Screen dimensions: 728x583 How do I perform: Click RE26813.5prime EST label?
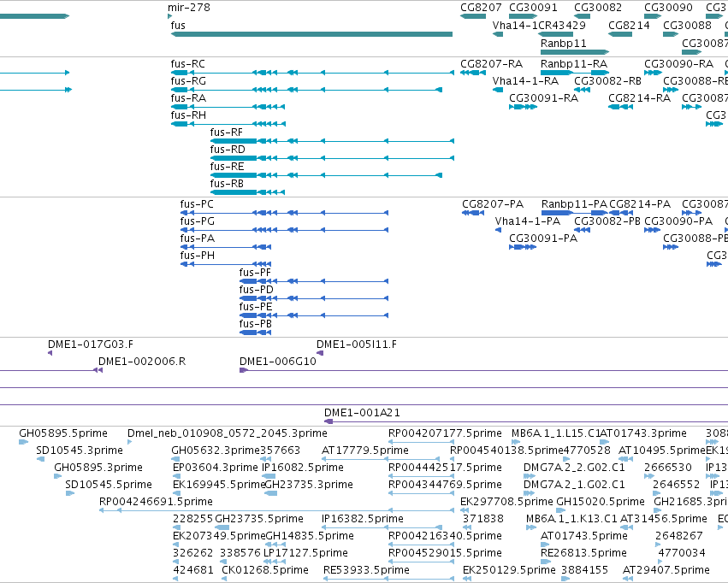point(583,553)
